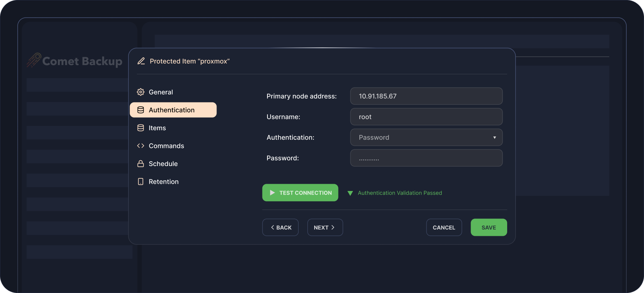Go to the Next step
644x293 pixels.
pos(325,228)
